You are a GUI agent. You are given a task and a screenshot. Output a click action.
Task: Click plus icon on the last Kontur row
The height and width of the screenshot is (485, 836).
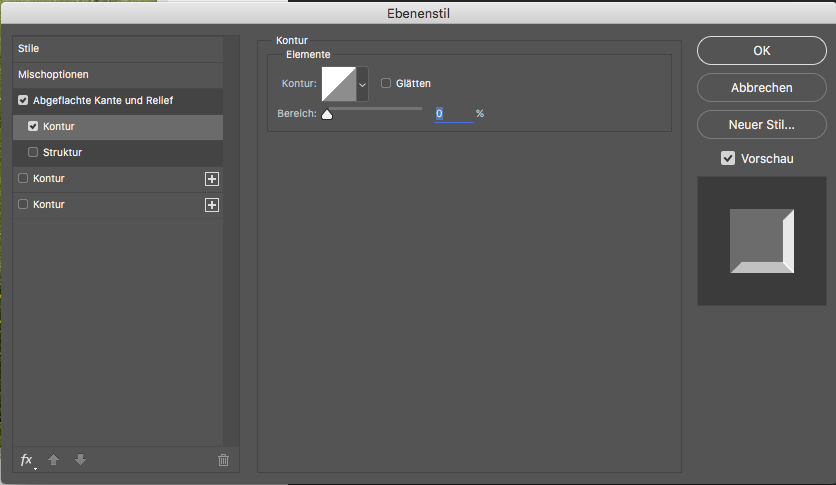(212, 205)
